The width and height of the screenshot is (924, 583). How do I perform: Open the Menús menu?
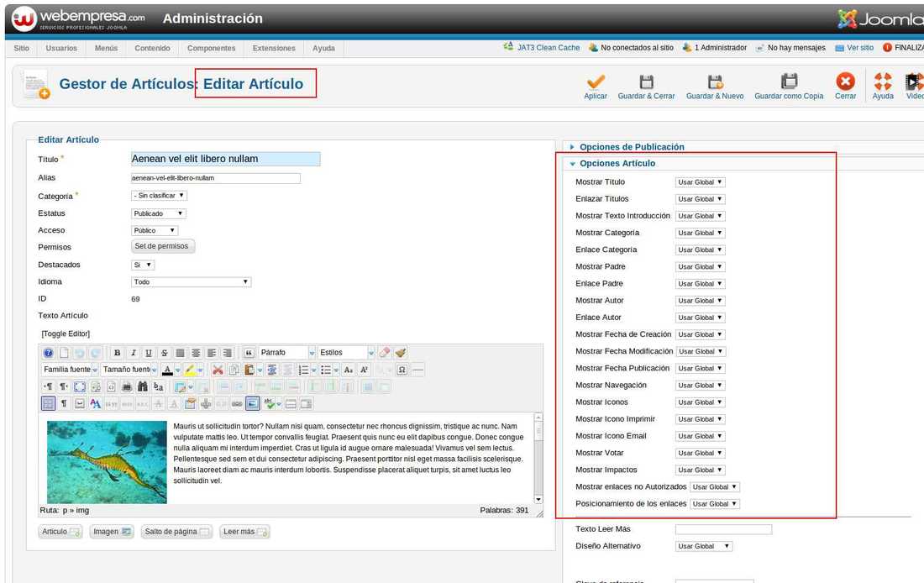pyautogui.click(x=106, y=49)
